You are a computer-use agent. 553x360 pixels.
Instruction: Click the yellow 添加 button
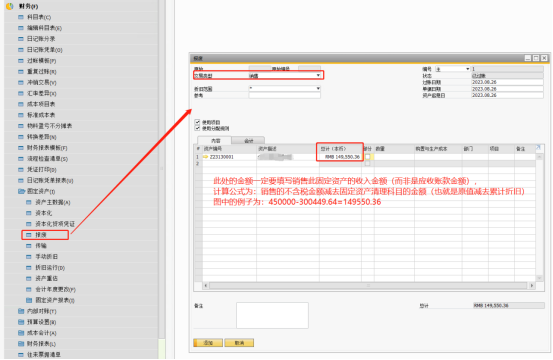[x=208, y=343]
